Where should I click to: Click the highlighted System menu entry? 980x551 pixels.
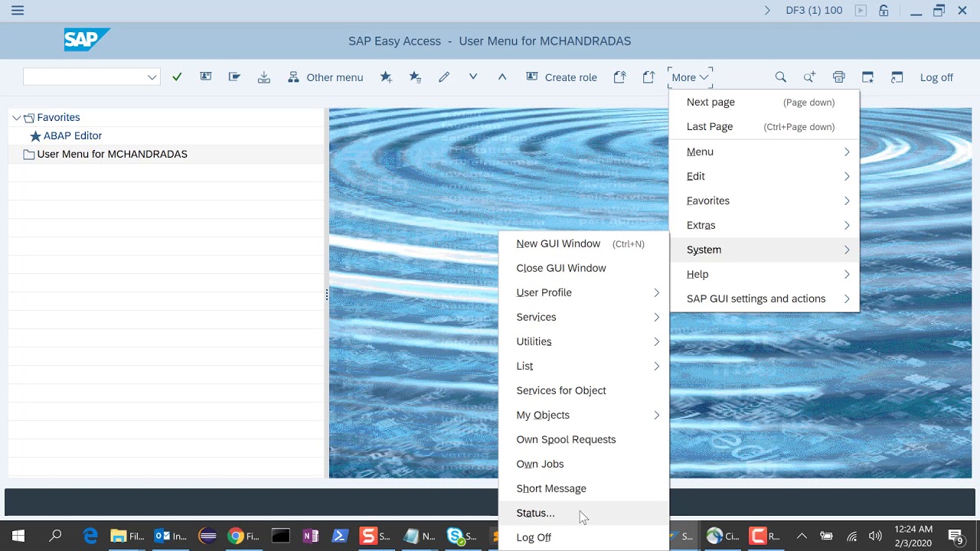point(764,249)
